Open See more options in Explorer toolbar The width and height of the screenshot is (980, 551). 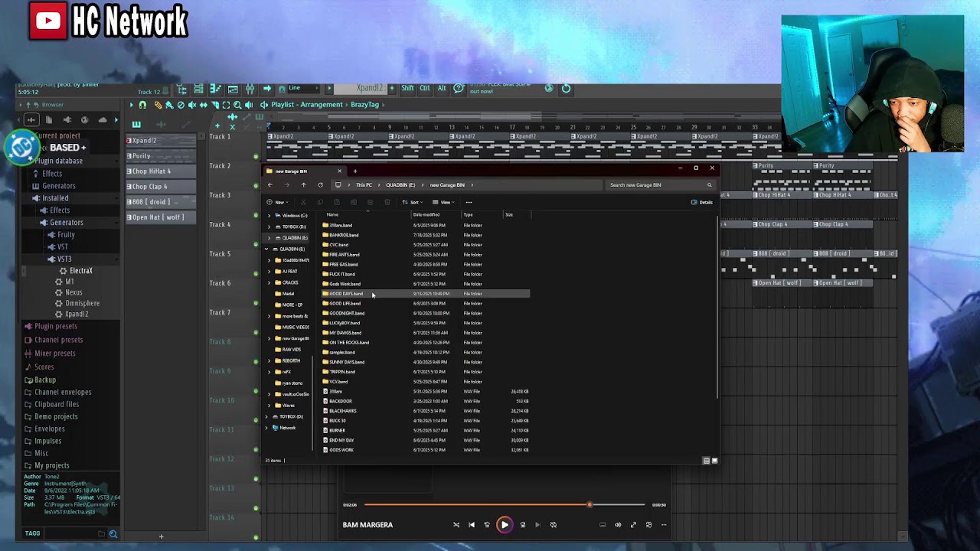point(469,202)
